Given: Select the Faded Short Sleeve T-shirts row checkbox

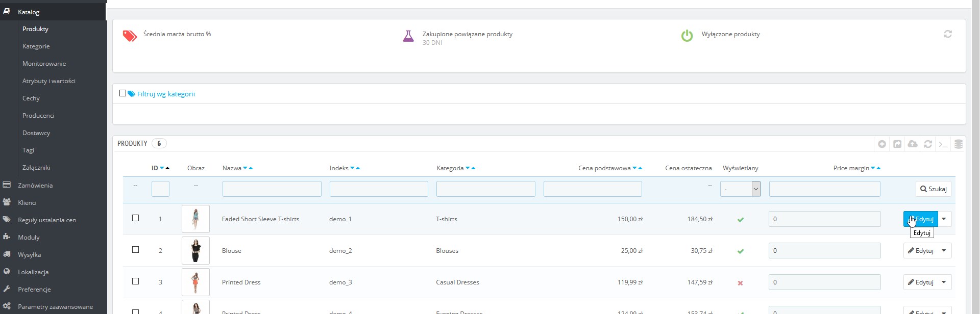Looking at the screenshot, I should (135, 218).
